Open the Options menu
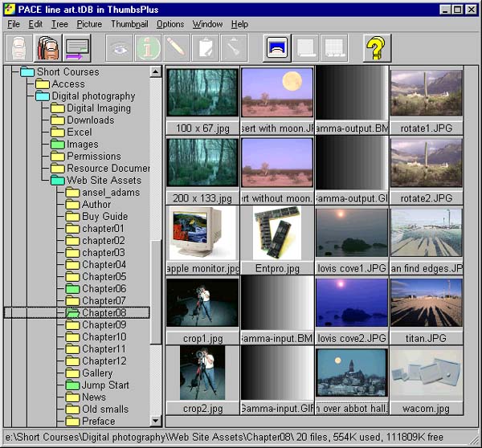The image size is (482, 448). (x=170, y=24)
